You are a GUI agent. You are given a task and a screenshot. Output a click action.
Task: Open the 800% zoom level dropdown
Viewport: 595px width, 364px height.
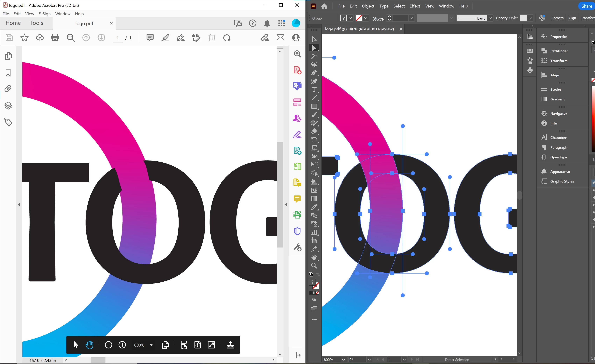(x=344, y=360)
